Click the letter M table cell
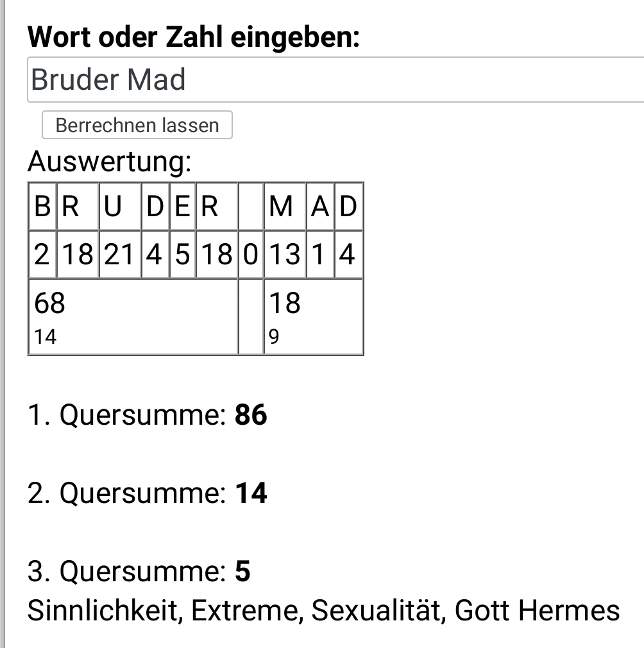This screenshot has height=648, width=644. click(285, 206)
